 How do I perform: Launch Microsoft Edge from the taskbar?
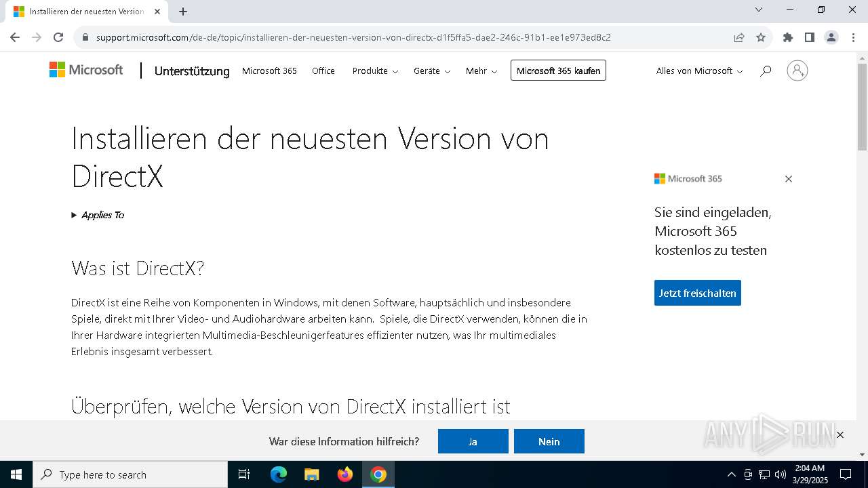[279, 474]
